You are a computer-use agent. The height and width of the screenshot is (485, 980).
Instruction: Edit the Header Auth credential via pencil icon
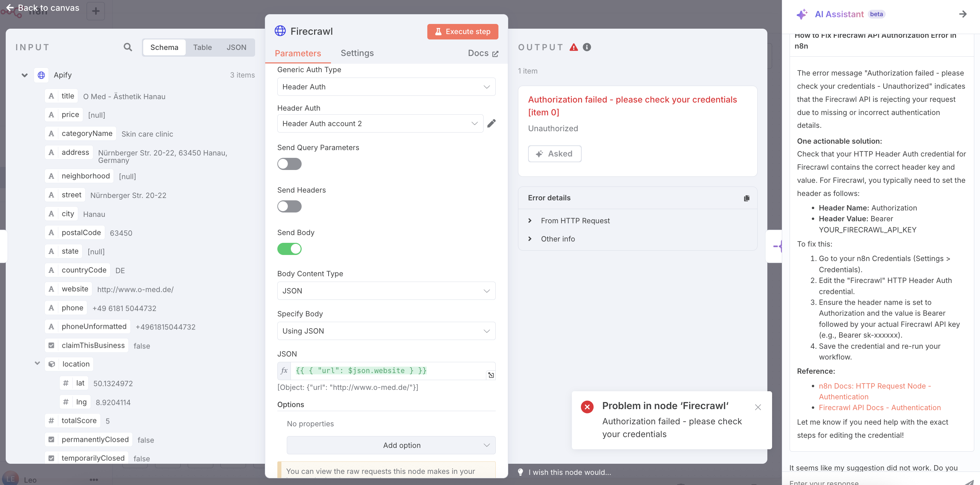point(492,123)
